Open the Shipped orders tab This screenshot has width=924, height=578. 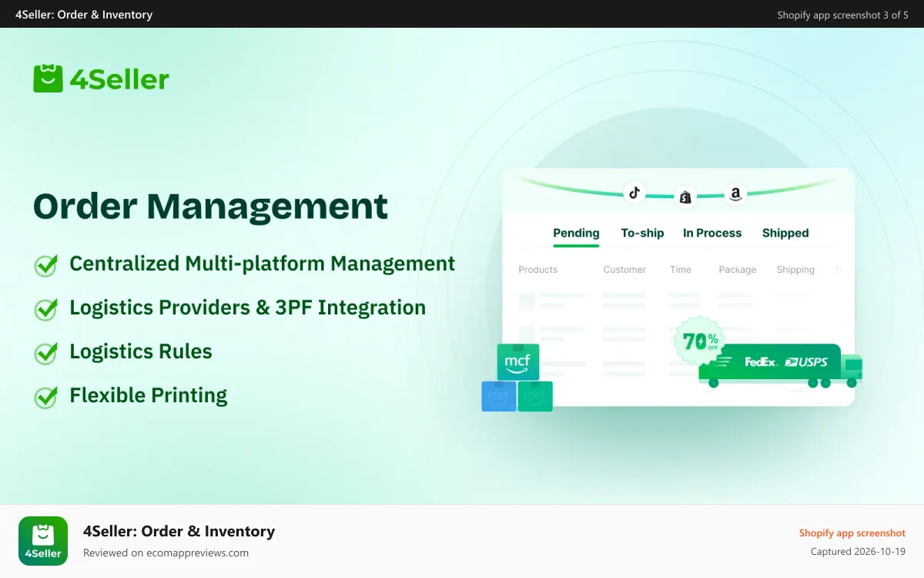pos(785,233)
